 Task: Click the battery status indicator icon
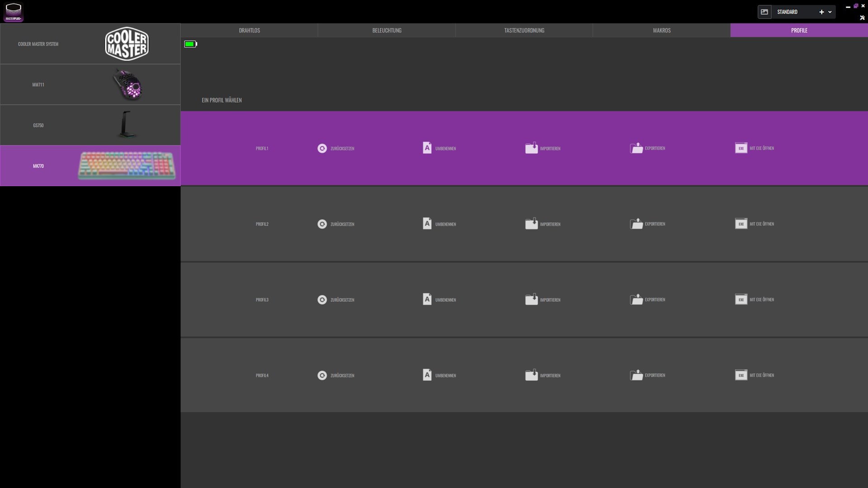(x=190, y=44)
